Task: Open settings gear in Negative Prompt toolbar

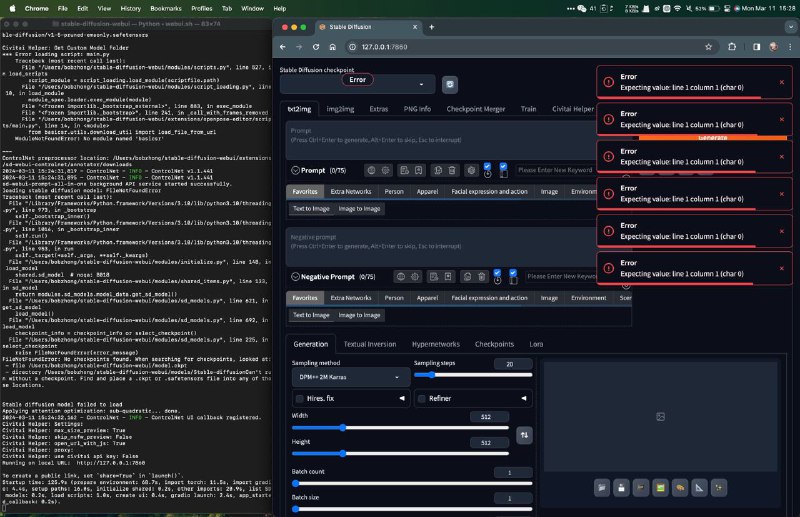Action: 415,277
